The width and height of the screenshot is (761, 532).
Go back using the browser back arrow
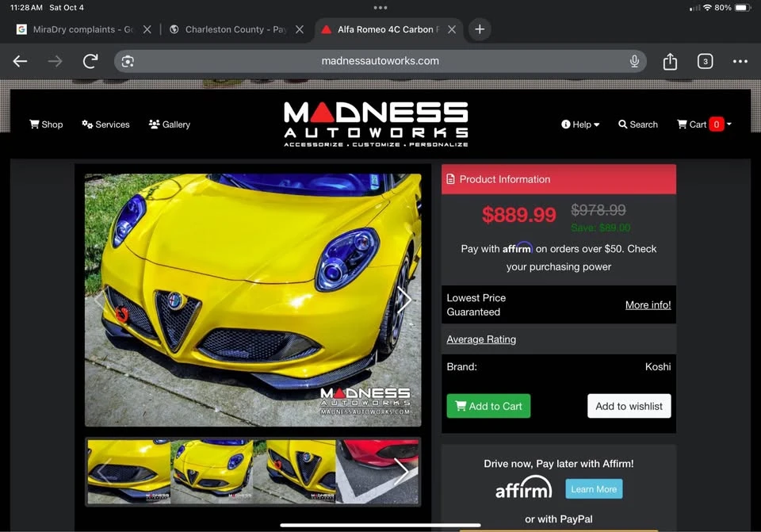[20, 61]
